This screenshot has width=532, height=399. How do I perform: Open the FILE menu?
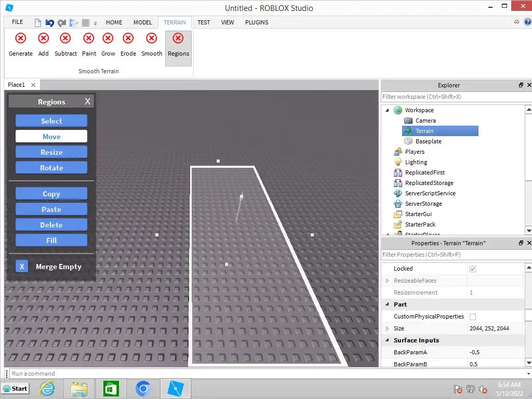pos(17,22)
